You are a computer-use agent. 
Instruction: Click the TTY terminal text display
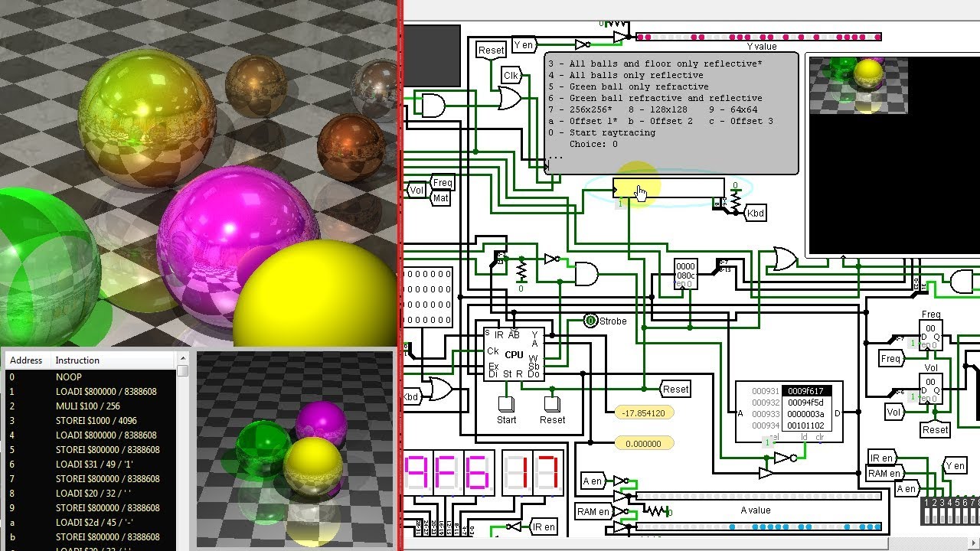(671, 113)
